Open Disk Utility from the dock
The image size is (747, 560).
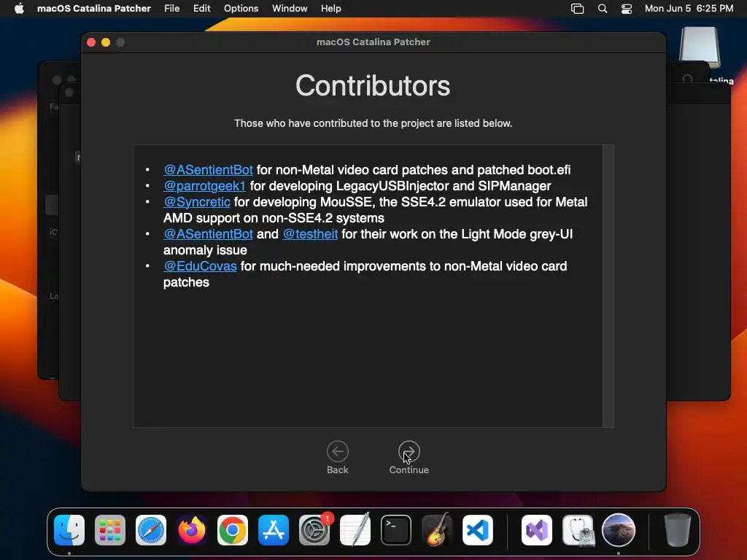coord(578,530)
